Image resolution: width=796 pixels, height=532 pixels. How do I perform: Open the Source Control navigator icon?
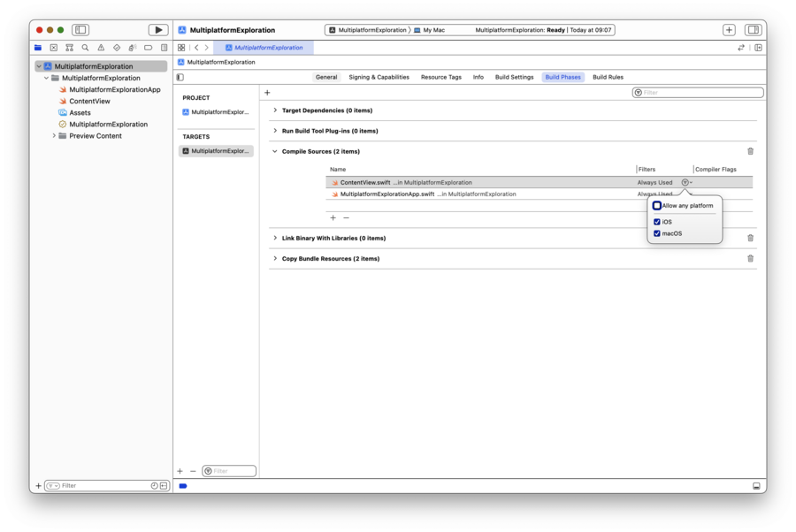click(x=54, y=48)
